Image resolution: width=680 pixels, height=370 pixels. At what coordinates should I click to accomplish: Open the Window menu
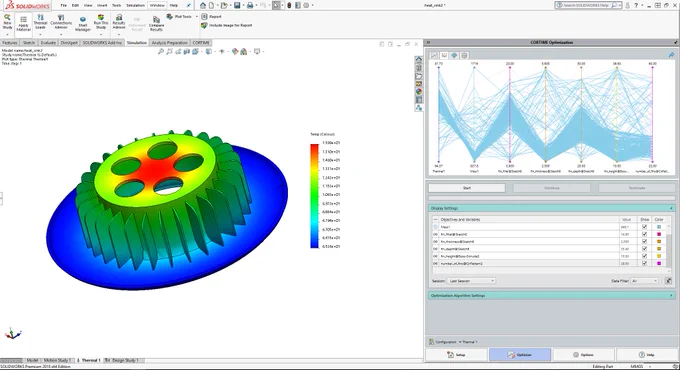click(157, 5)
